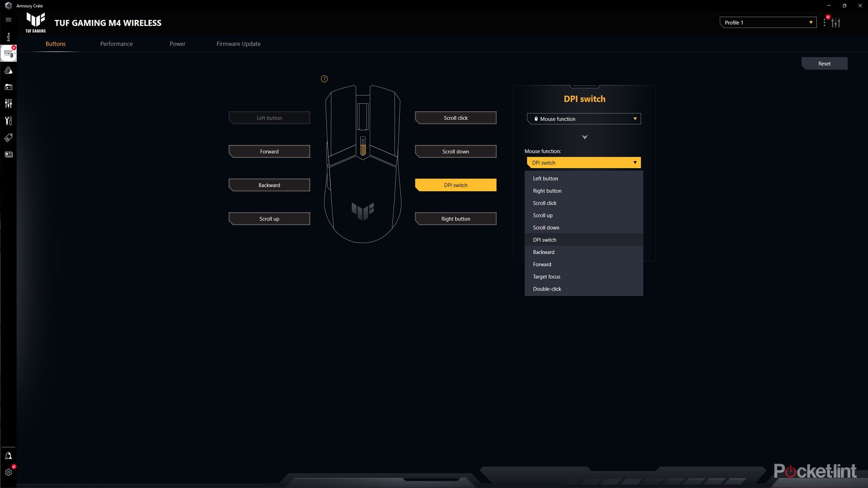Restore down the Armoury Crate window
The image size is (868, 488).
(x=844, y=6)
